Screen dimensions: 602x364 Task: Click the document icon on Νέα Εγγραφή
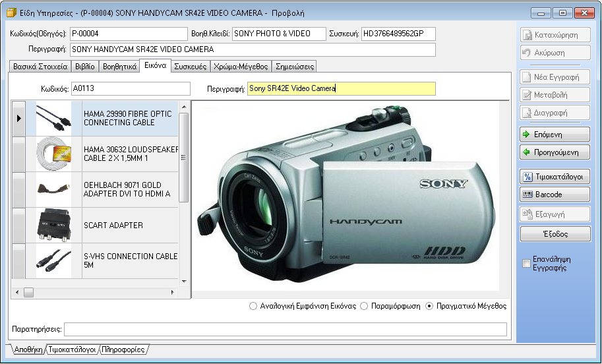pyautogui.click(x=526, y=76)
